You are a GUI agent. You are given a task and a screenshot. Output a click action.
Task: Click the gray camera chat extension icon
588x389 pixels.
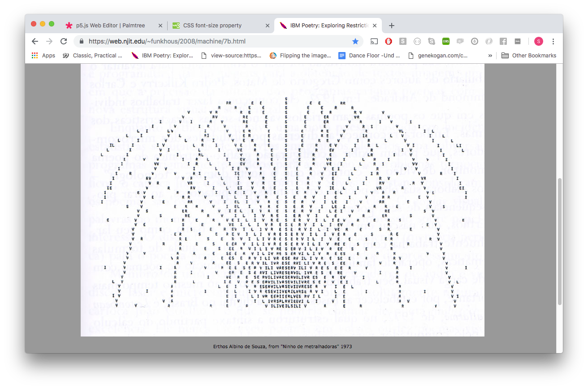pyautogui.click(x=460, y=41)
